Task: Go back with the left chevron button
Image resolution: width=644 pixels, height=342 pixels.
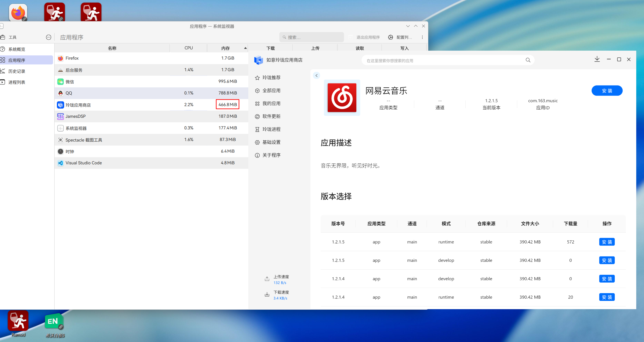Action: (x=316, y=75)
